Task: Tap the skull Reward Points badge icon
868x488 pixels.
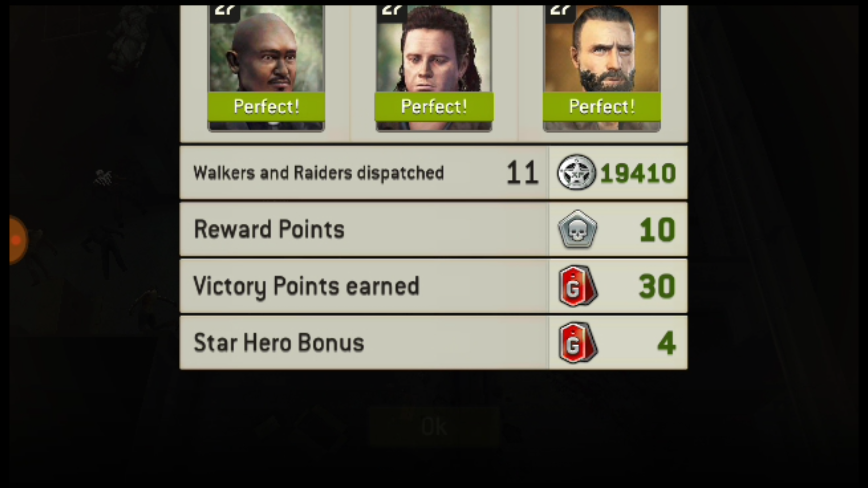Action: pyautogui.click(x=577, y=229)
